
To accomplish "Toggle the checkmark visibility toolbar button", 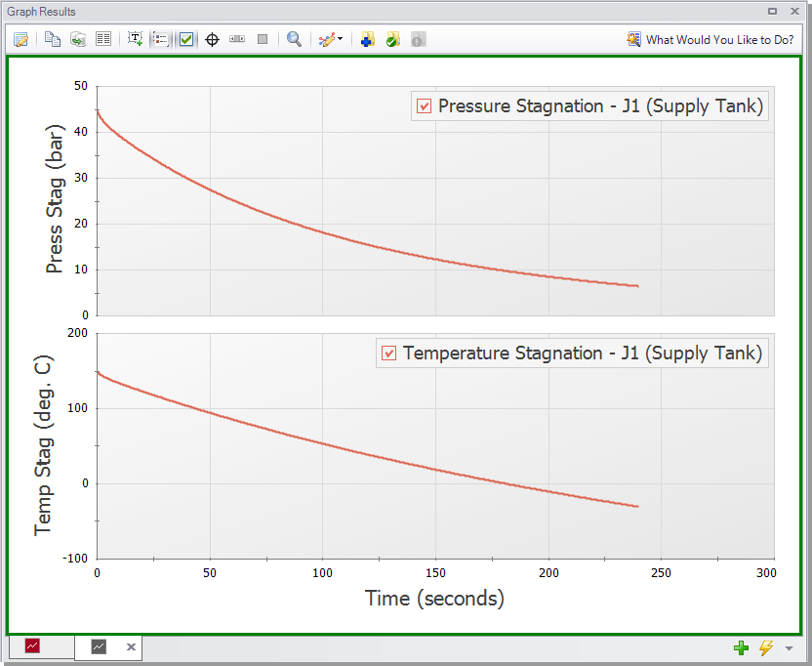I will point(186,40).
